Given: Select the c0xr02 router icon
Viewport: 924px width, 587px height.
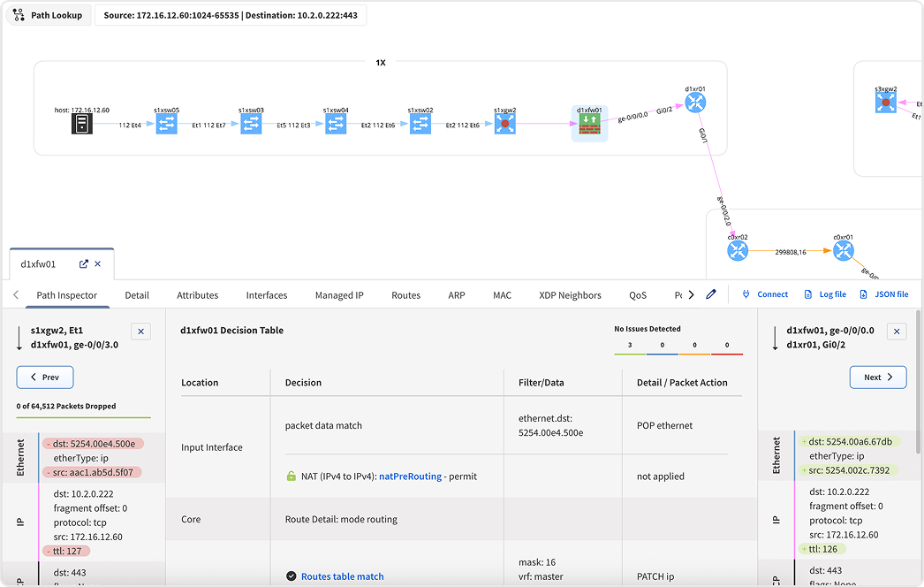Looking at the screenshot, I should tap(738, 251).
